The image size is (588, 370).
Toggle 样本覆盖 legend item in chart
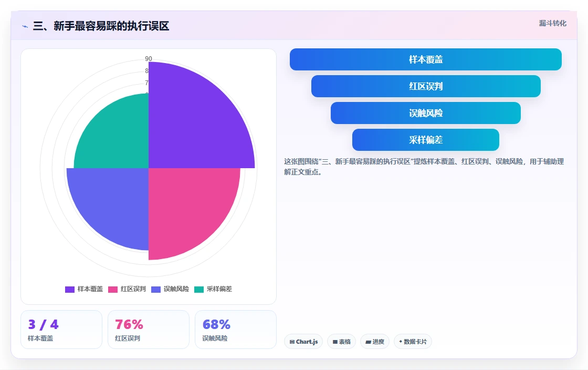(x=84, y=289)
